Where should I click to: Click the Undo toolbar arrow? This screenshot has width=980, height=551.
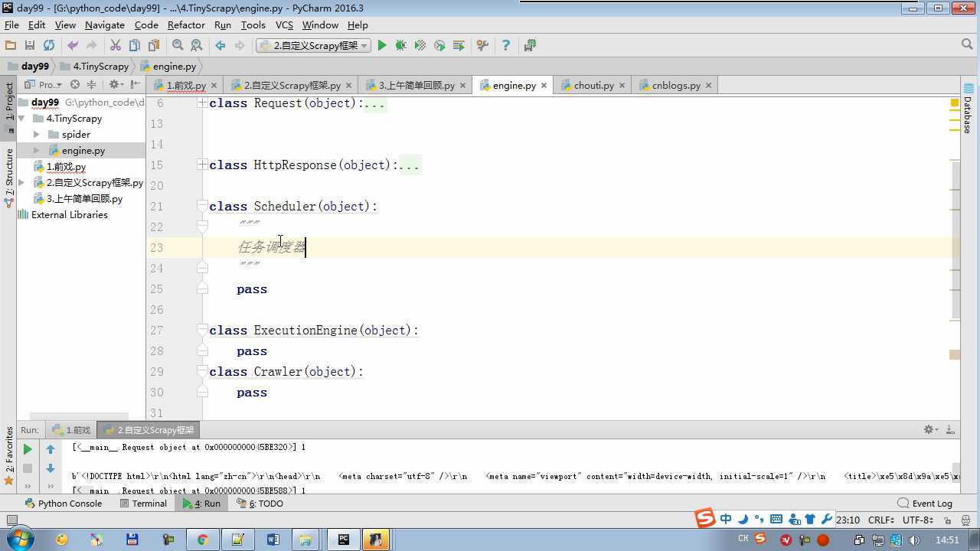point(73,46)
